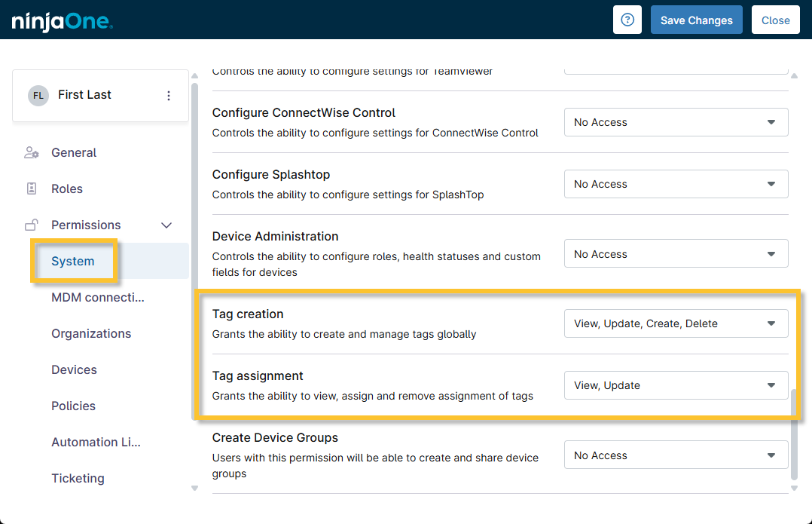Collapse the Permissions section chevron

(x=167, y=225)
